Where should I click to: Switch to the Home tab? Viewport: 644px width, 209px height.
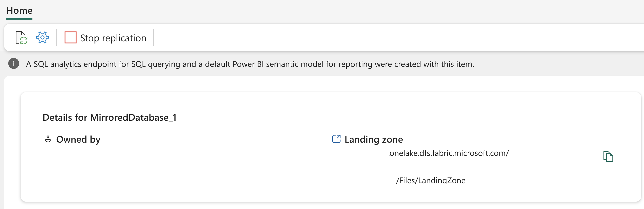pos(19,11)
